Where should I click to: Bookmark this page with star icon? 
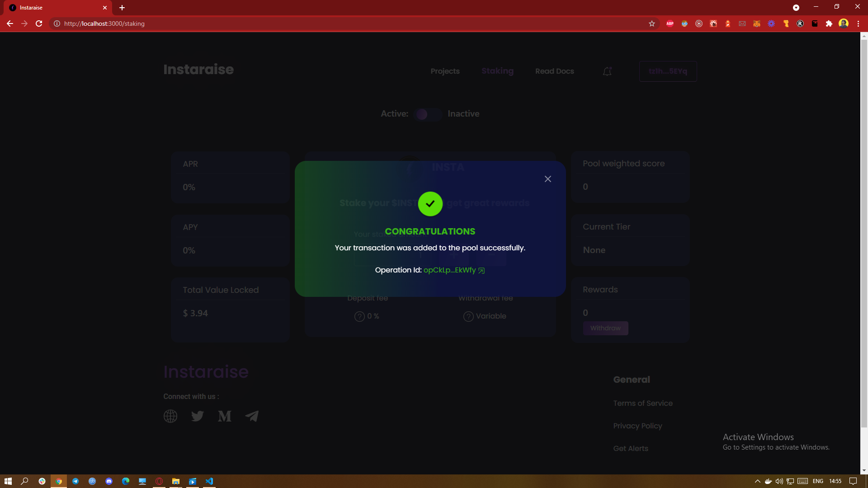(x=652, y=23)
